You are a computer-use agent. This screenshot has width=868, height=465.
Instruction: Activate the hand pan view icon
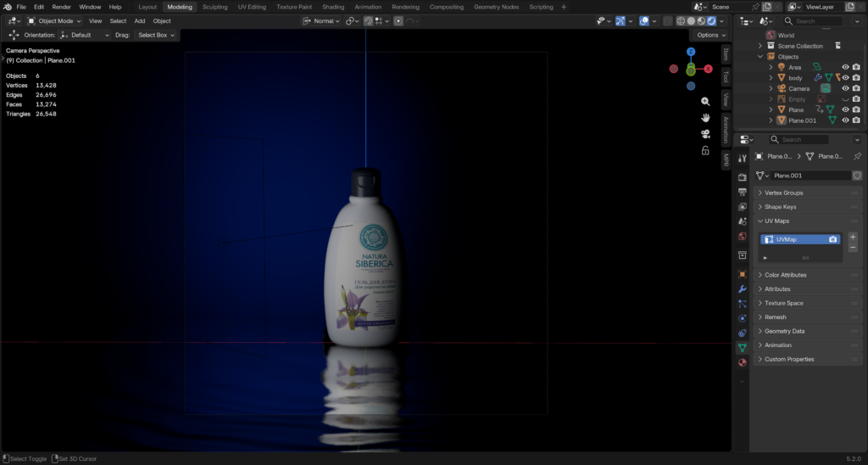(x=705, y=117)
